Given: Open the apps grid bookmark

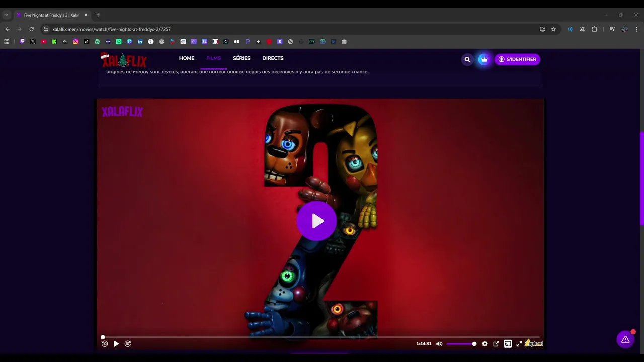Looking at the screenshot, I should (x=7, y=42).
